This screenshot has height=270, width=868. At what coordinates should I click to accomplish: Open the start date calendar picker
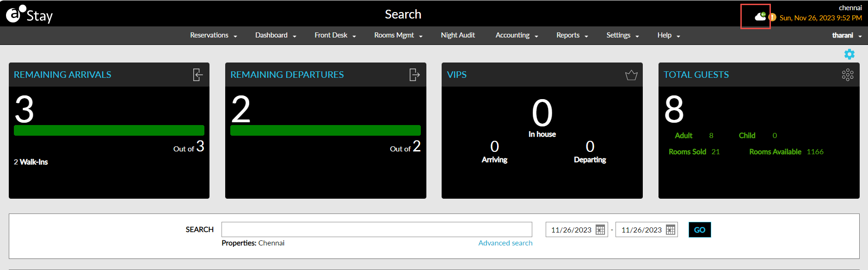[600, 230]
